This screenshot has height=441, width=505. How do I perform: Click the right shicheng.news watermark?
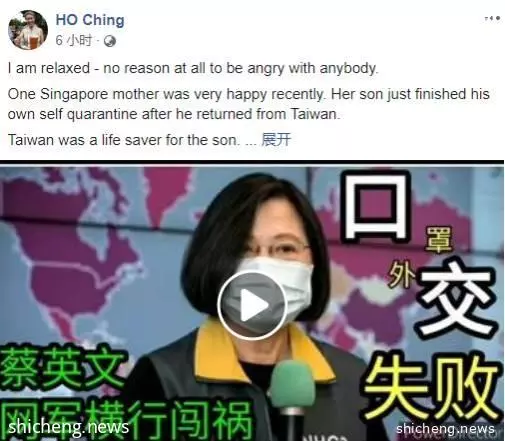[445, 429]
